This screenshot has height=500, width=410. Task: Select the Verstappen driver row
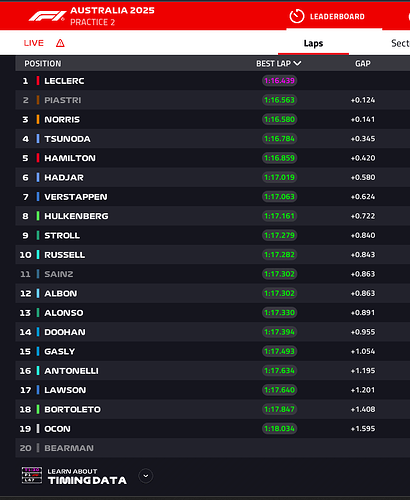213,197
